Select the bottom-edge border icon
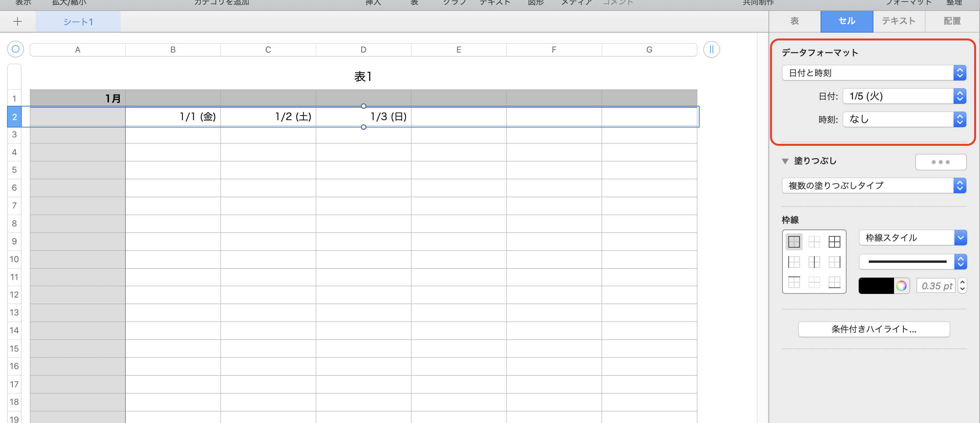 pos(834,282)
